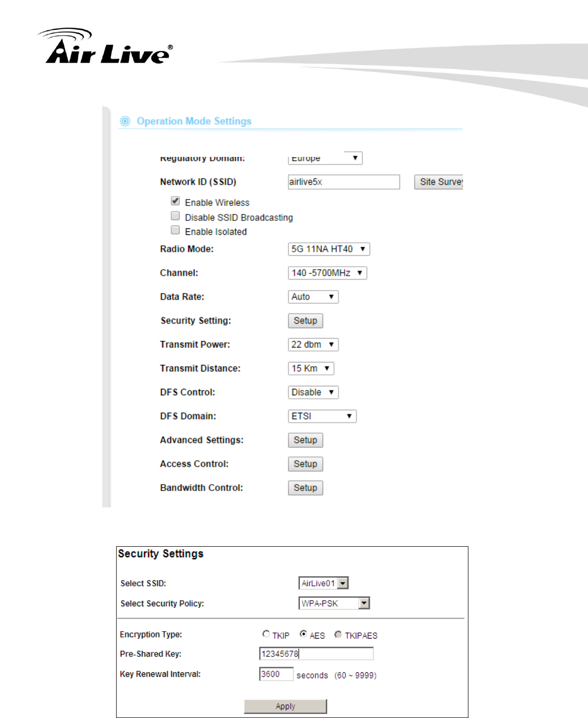Click the 'seconds (60 ~ 9999)' text
588x718 pixels.
336,675
